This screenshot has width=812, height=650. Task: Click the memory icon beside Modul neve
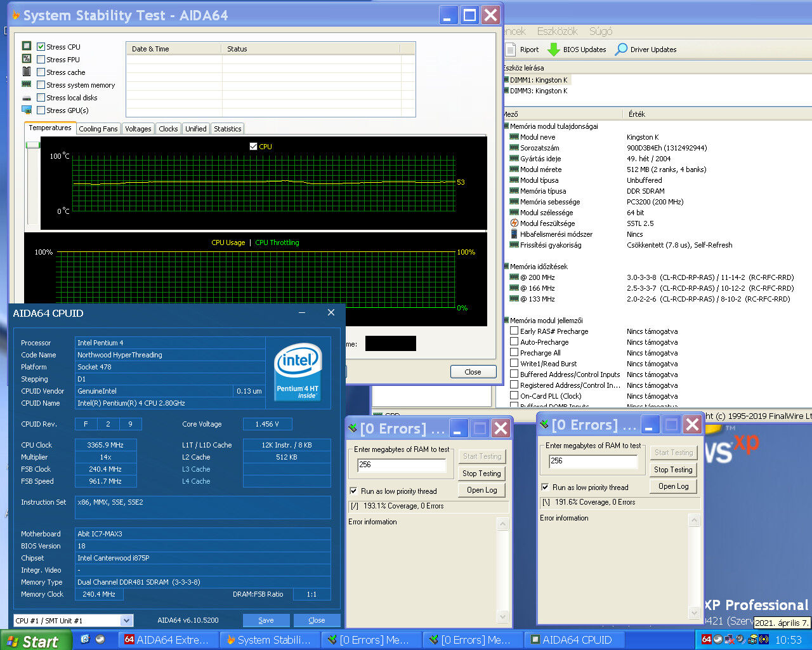pos(514,136)
